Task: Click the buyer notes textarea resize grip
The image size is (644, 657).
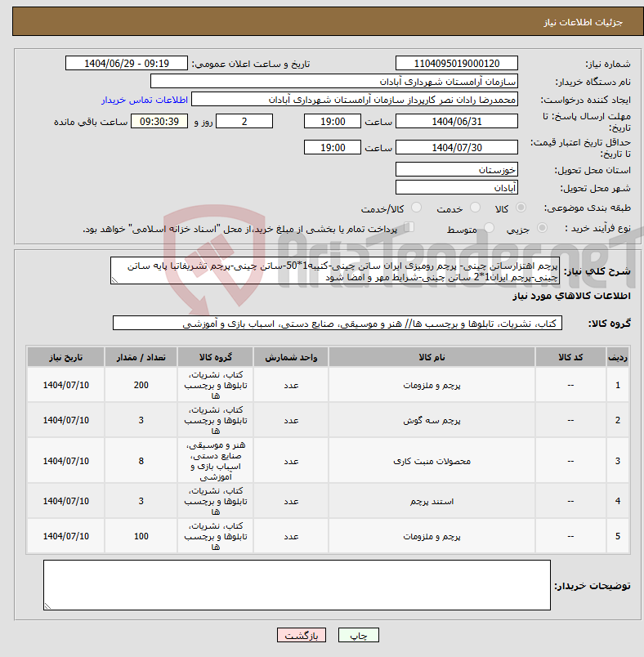Action: click(47, 606)
